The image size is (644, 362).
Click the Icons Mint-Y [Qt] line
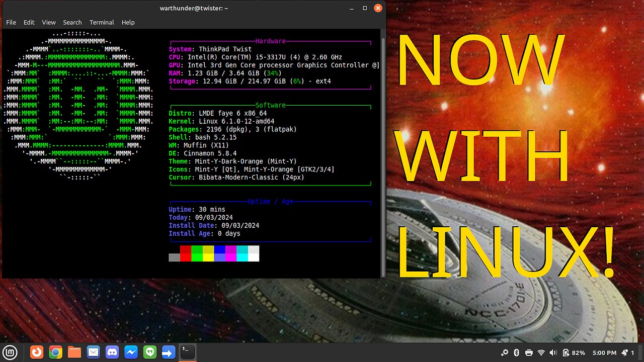(252, 169)
